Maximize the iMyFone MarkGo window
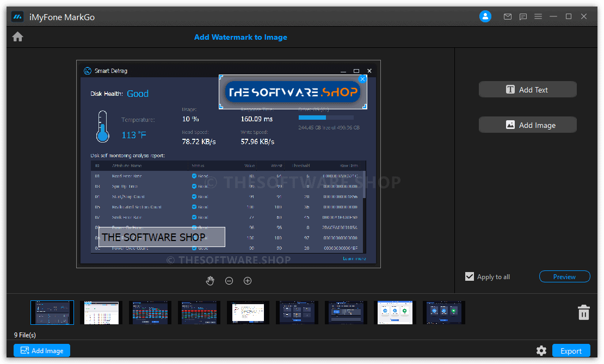This screenshot has width=604, height=364. [569, 16]
